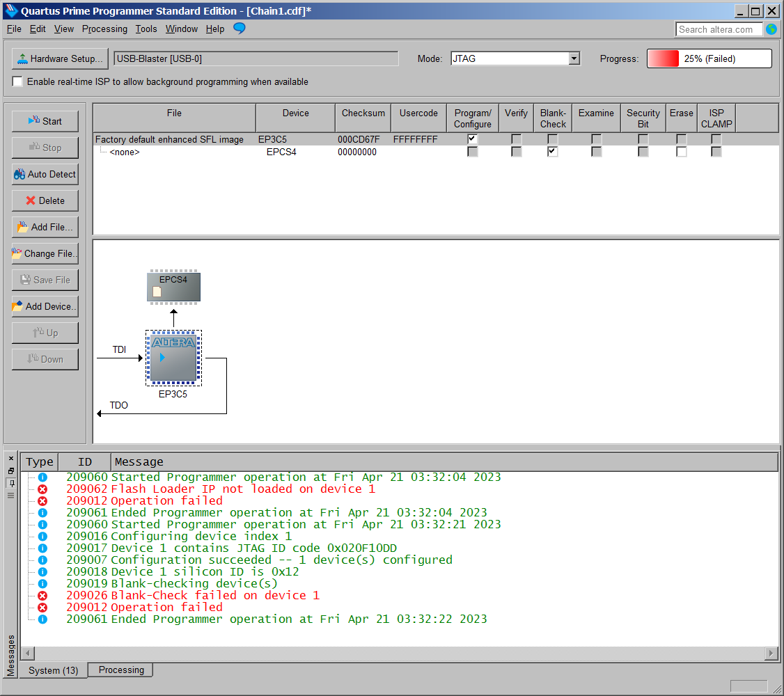Click the Change File button
Viewport: 784px width, 696px height.
(x=45, y=254)
